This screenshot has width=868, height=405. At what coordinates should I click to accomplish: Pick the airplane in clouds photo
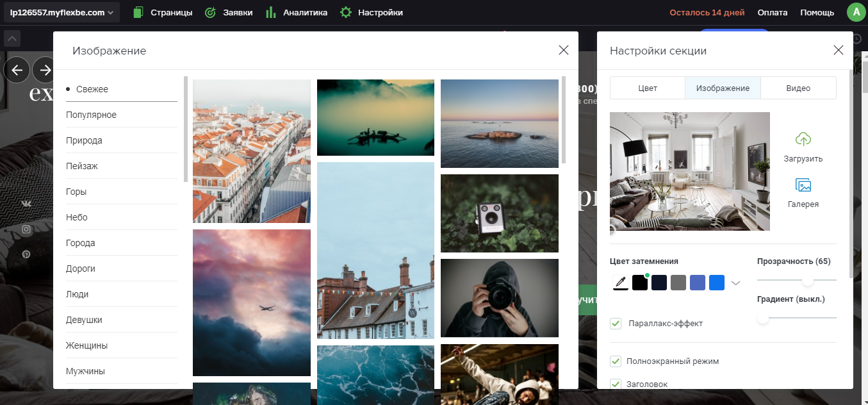click(x=252, y=302)
